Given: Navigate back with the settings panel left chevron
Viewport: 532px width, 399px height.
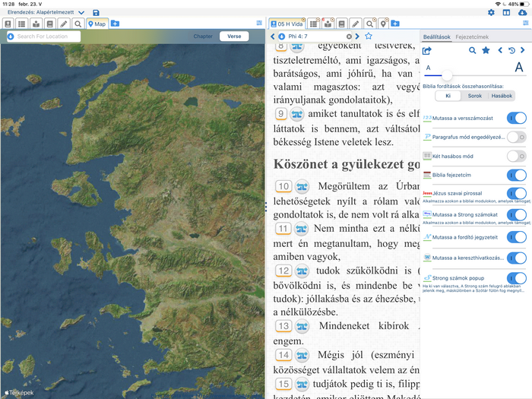Looking at the screenshot, I should pos(500,50).
